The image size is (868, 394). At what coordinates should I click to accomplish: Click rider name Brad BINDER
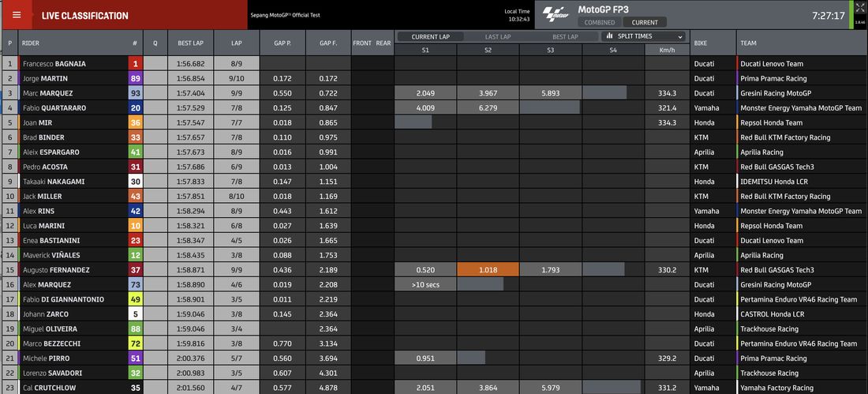(x=42, y=137)
